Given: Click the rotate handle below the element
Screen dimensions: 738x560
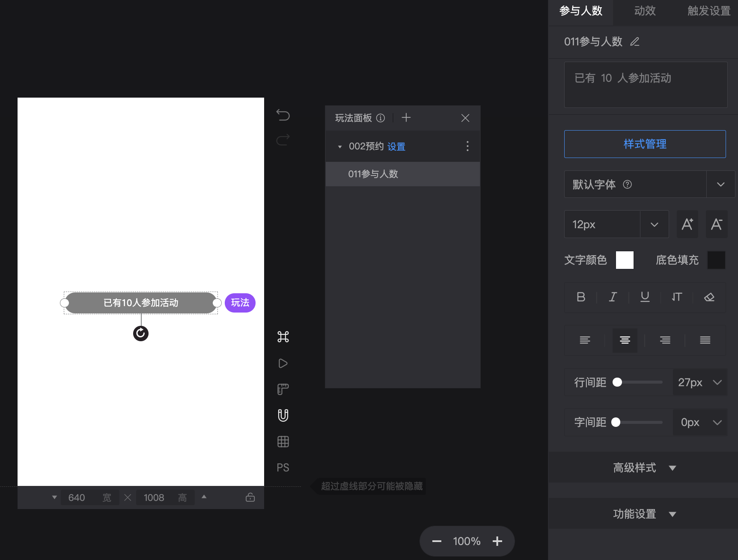Looking at the screenshot, I should click(141, 334).
